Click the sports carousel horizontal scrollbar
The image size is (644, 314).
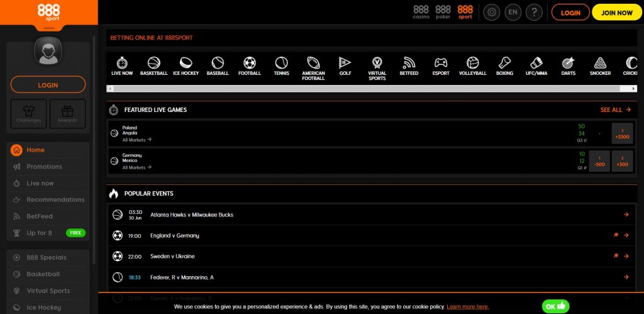coord(367,88)
